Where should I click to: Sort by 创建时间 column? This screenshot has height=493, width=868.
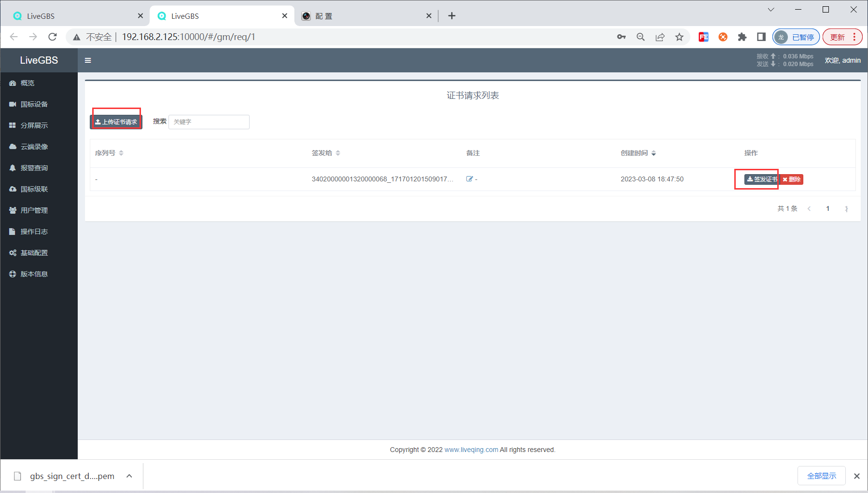[638, 153]
